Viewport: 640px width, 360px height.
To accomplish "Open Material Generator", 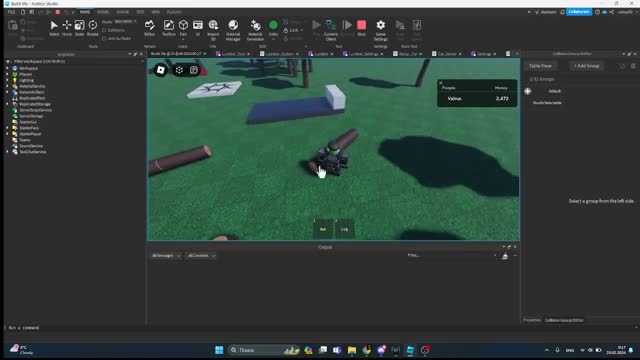I will pyautogui.click(x=255, y=30).
